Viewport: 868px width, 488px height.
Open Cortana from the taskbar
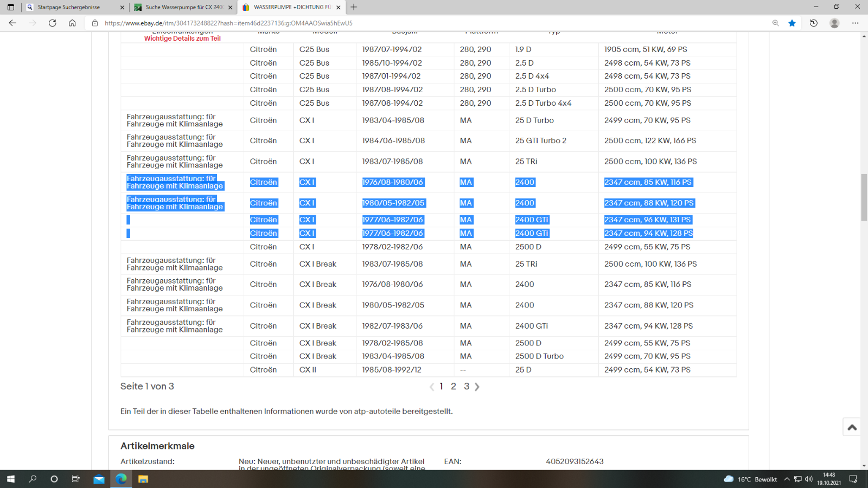54,479
